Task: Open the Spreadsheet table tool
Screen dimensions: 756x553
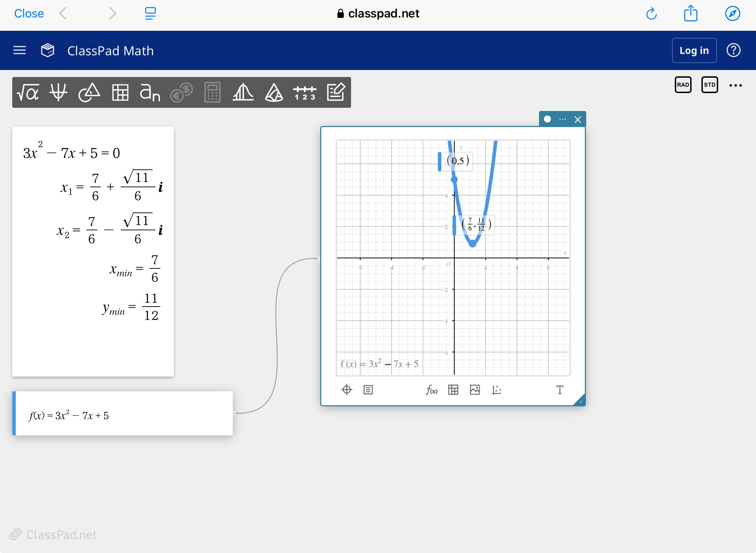Action: point(120,92)
